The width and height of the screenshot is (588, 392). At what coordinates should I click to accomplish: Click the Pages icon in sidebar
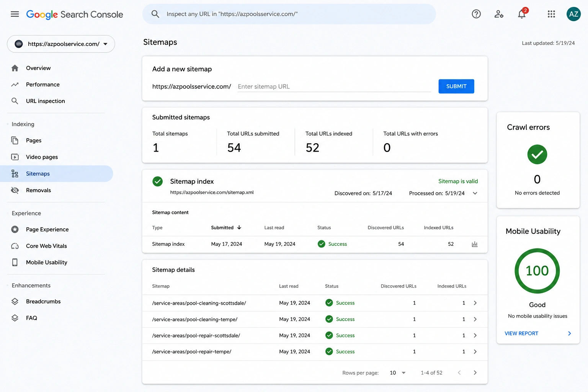[15, 140]
